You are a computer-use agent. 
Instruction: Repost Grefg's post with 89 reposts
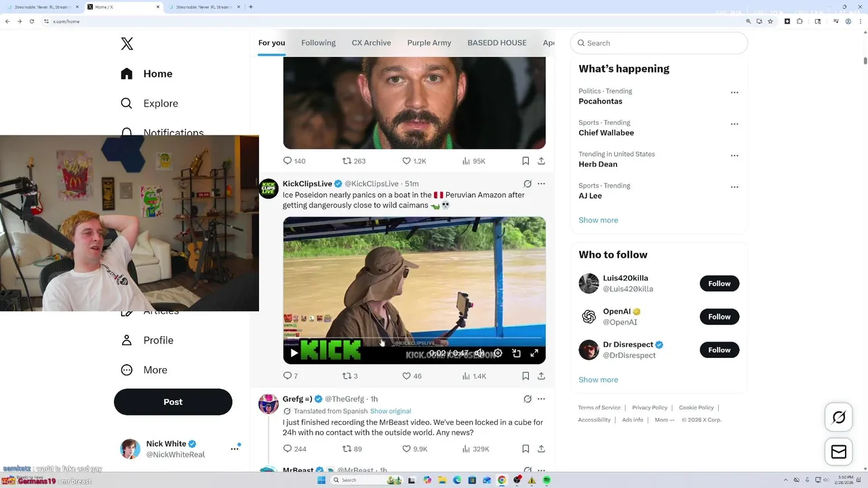point(352,449)
